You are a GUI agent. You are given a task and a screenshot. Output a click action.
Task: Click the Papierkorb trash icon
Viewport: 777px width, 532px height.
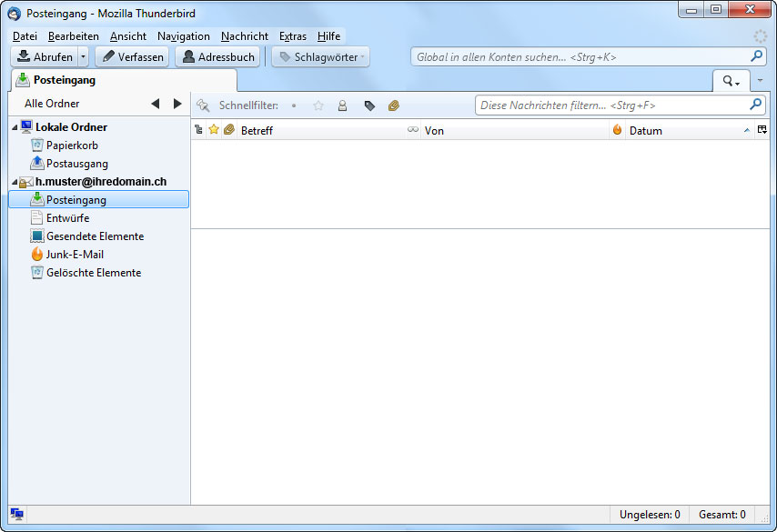pos(37,146)
